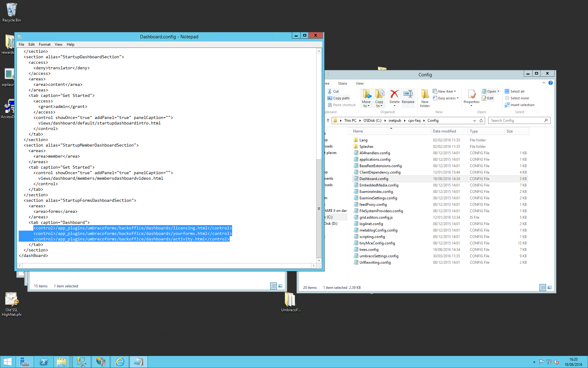The height and width of the screenshot is (368, 588).
Task: Click the Search Config input field
Action: coord(516,121)
